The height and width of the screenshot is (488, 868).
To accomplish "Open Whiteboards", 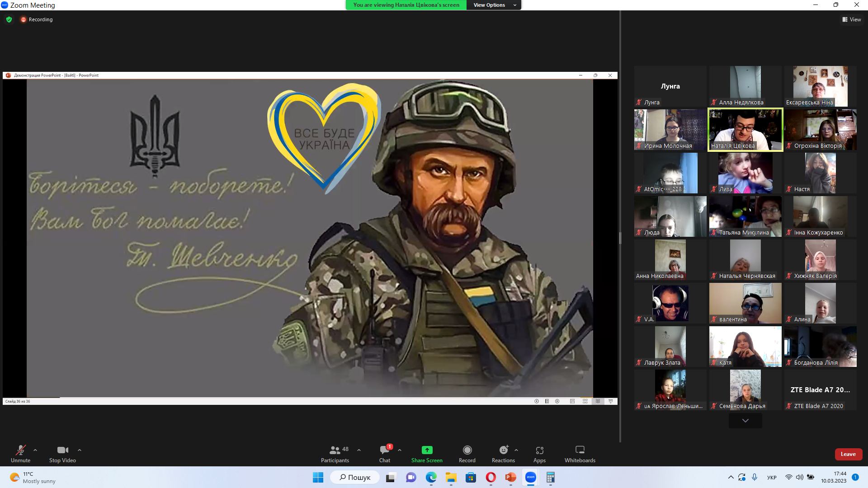I will point(580,454).
